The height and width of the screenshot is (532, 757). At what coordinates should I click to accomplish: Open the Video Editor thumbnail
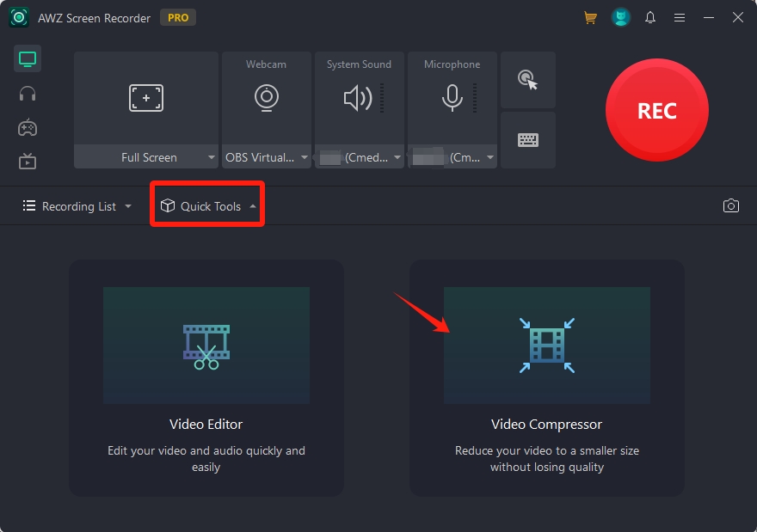point(206,345)
